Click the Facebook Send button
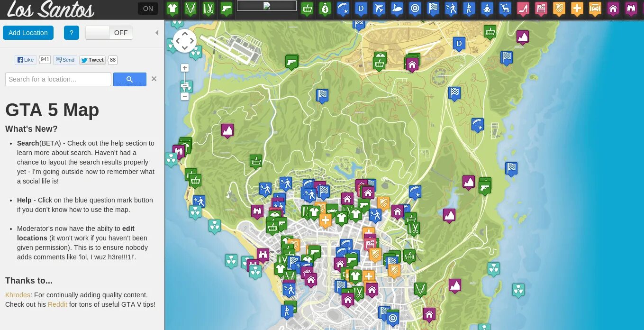The image size is (644, 330). tap(65, 60)
